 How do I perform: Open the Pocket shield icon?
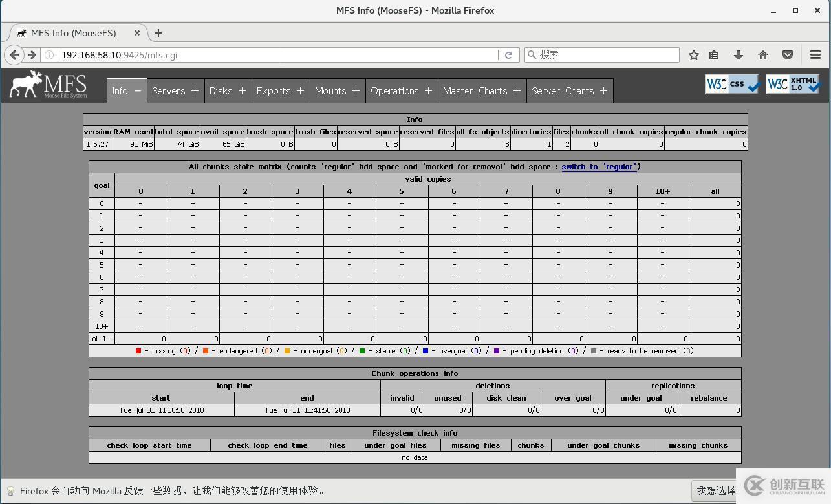(788, 55)
